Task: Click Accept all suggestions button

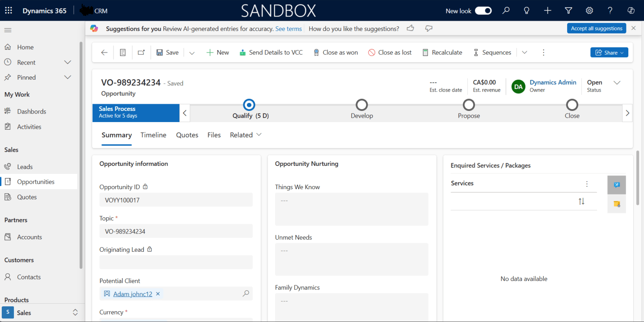Action: pos(597,28)
